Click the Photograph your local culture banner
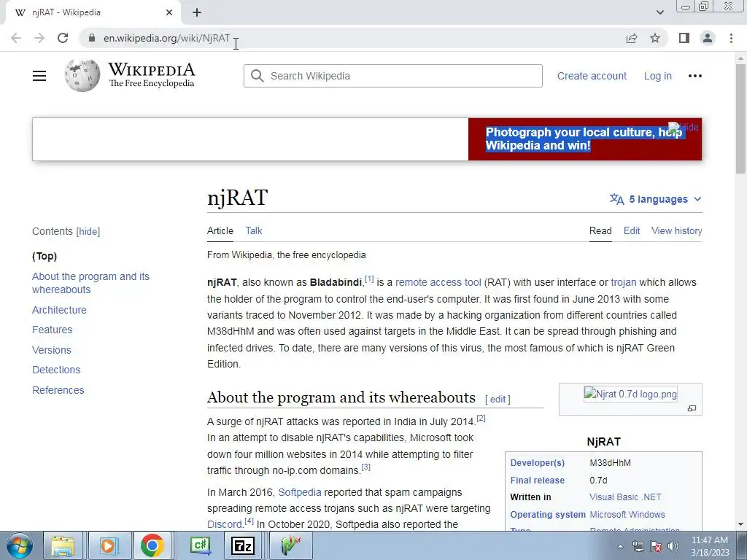This screenshot has width=747, height=560. point(584,139)
